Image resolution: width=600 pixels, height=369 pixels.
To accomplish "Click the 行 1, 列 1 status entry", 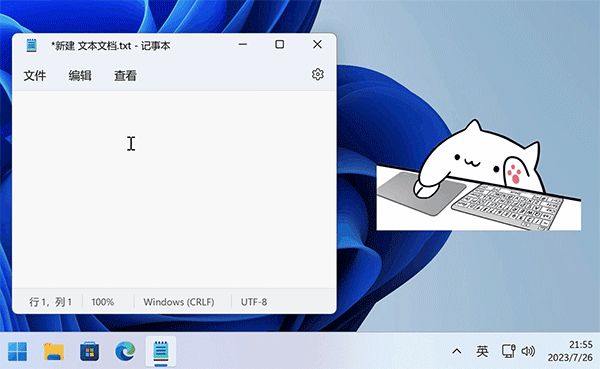I will point(51,302).
